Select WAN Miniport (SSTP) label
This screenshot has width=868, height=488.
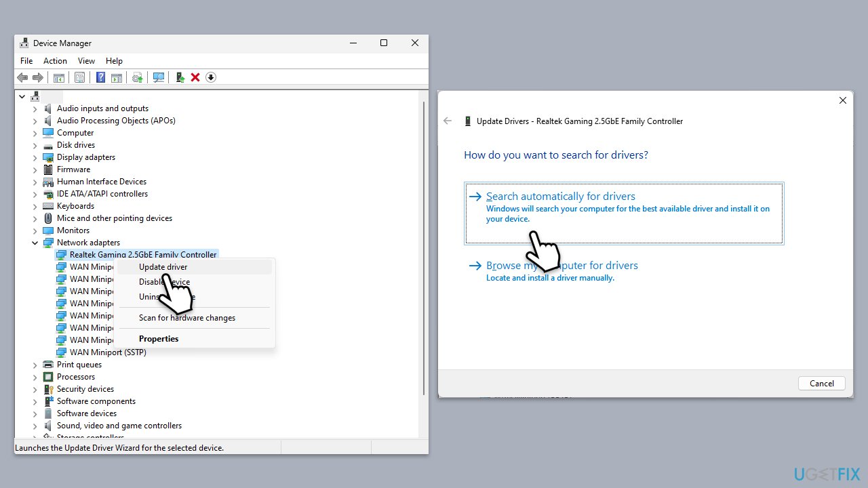click(108, 352)
